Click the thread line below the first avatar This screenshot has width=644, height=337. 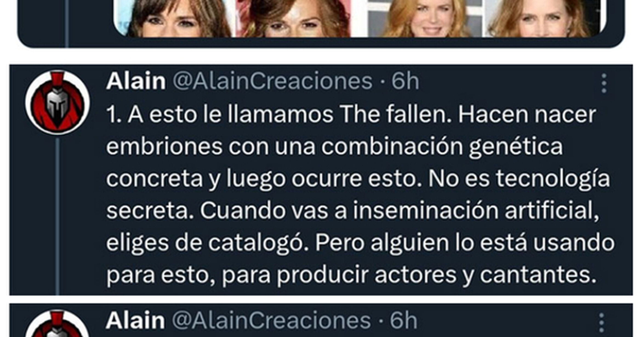click(57, 216)
